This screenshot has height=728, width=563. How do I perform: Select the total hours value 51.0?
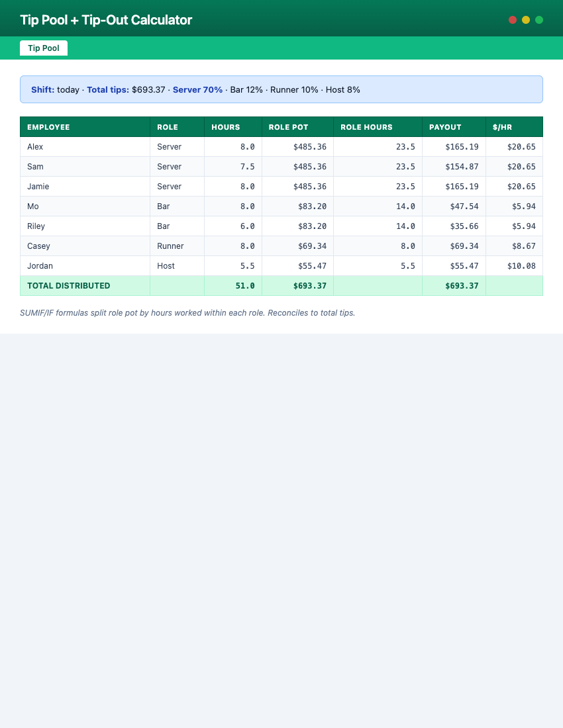[x=233, y=285]
